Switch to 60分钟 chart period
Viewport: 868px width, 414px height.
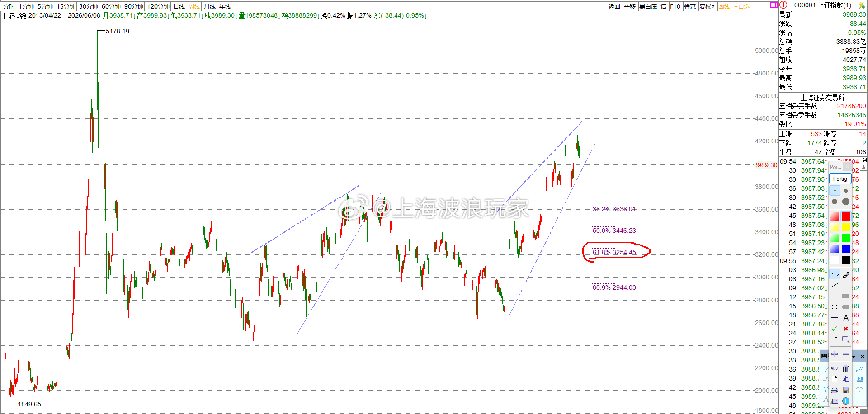pos(111,6)
